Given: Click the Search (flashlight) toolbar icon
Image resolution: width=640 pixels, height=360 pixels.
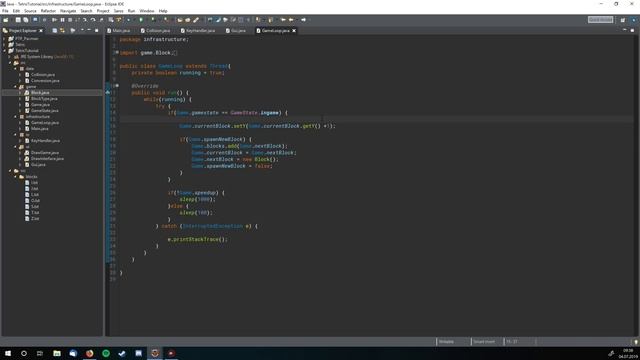Looking at the screenshot, I should pyautogui.click(x=196, y=20).
